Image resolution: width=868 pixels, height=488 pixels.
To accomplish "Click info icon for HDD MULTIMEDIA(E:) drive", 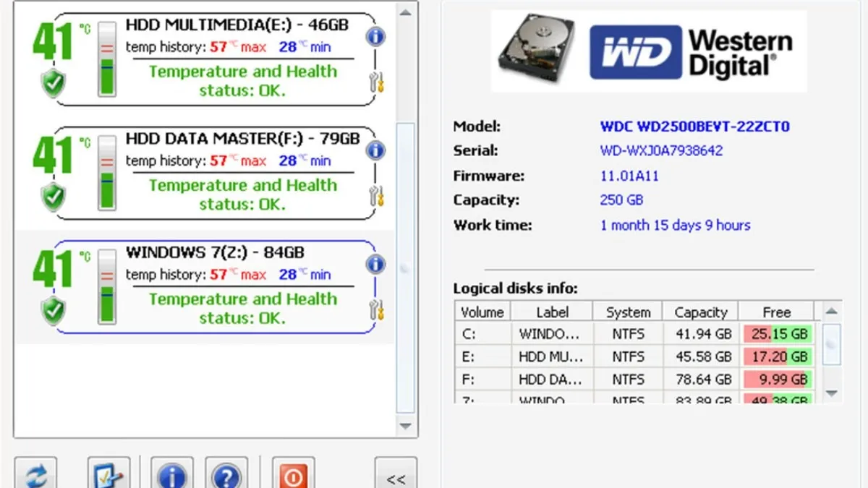I will coord(375,37).
